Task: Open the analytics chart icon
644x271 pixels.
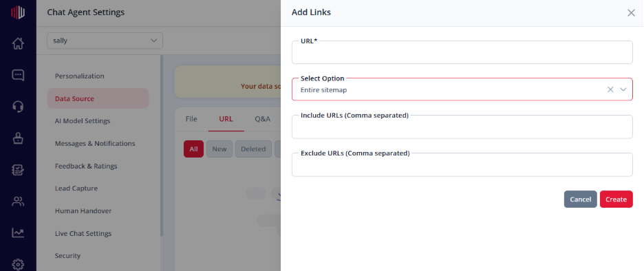Action: 18,232
